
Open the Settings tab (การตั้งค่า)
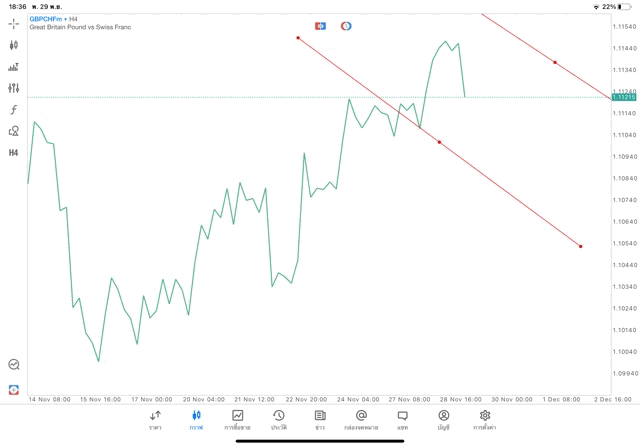pyautogui.click(x=485, y=419)
